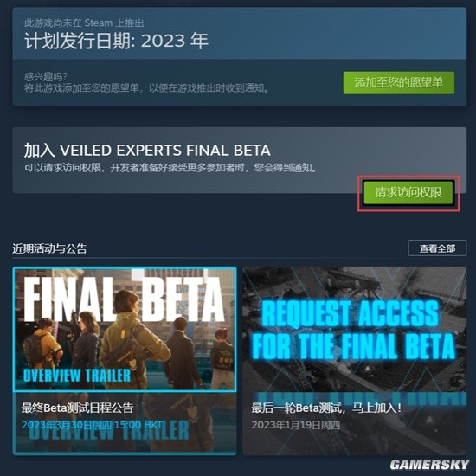Click the green 添加至您的愿望单 wishlist button
The width and height of the screenshot is (476, 476).
click(399, 82)
